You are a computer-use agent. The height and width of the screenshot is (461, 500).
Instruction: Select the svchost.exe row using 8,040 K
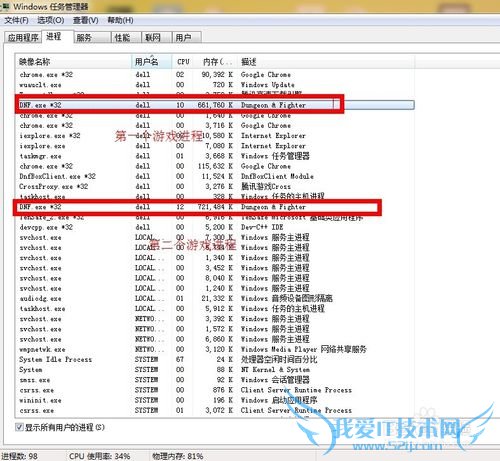(x=215, y=278)
